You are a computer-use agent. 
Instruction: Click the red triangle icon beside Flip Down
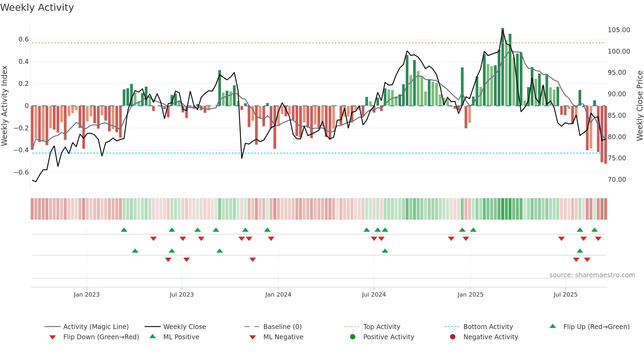[53, 337]
